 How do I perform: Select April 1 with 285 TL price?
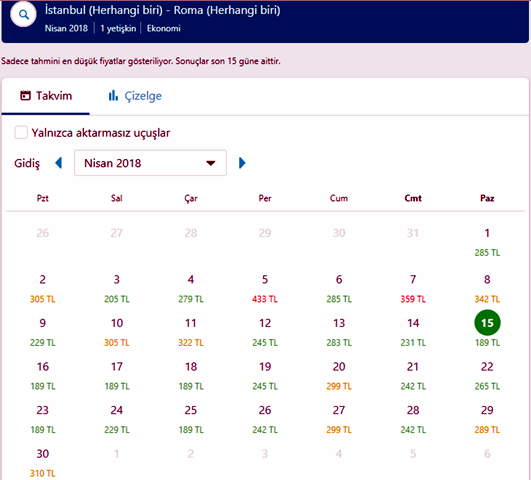(x=487, y=242)
